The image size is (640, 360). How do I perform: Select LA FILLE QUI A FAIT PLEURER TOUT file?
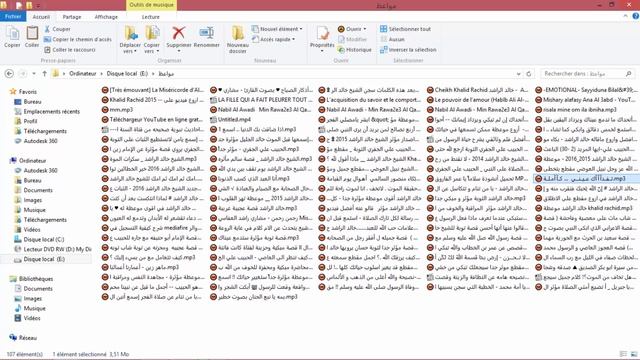pyautogui.click(x=262, y=100)
